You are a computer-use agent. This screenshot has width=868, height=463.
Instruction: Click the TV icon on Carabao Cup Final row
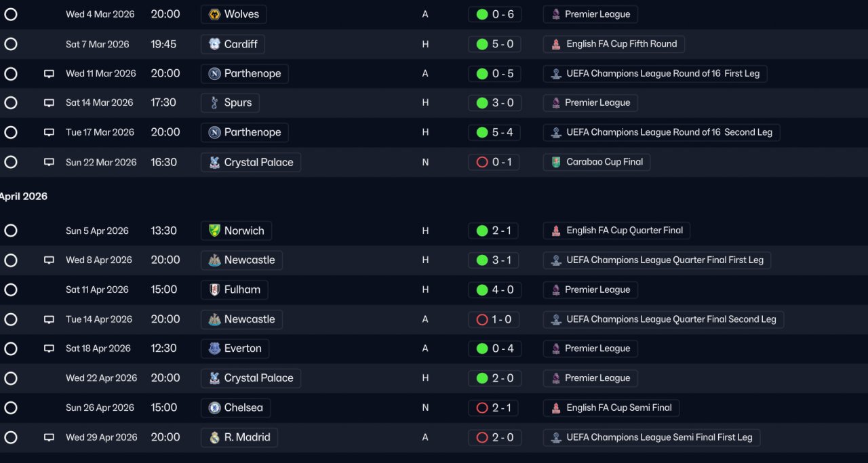(49, 162)
